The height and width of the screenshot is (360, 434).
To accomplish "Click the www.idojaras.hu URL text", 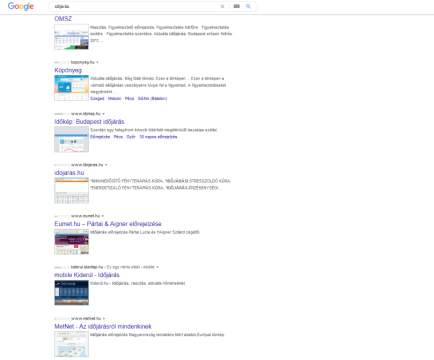I will click(x=87, y=165).
